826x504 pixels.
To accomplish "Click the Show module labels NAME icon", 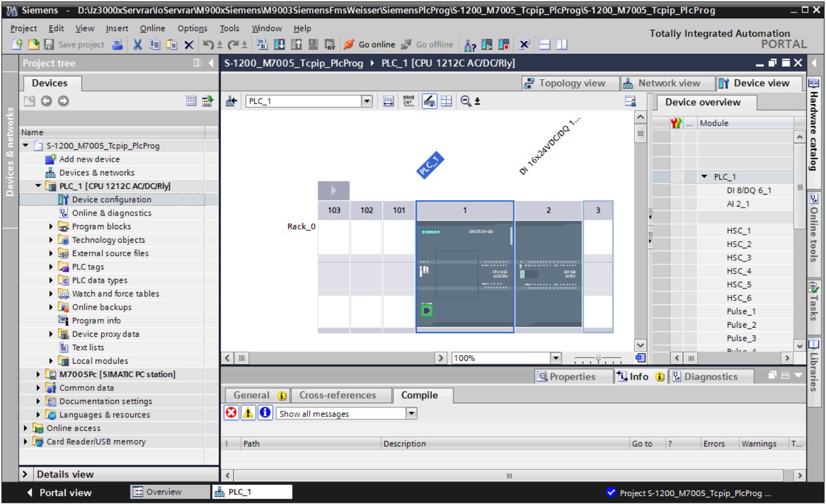I will pos(408,101).
